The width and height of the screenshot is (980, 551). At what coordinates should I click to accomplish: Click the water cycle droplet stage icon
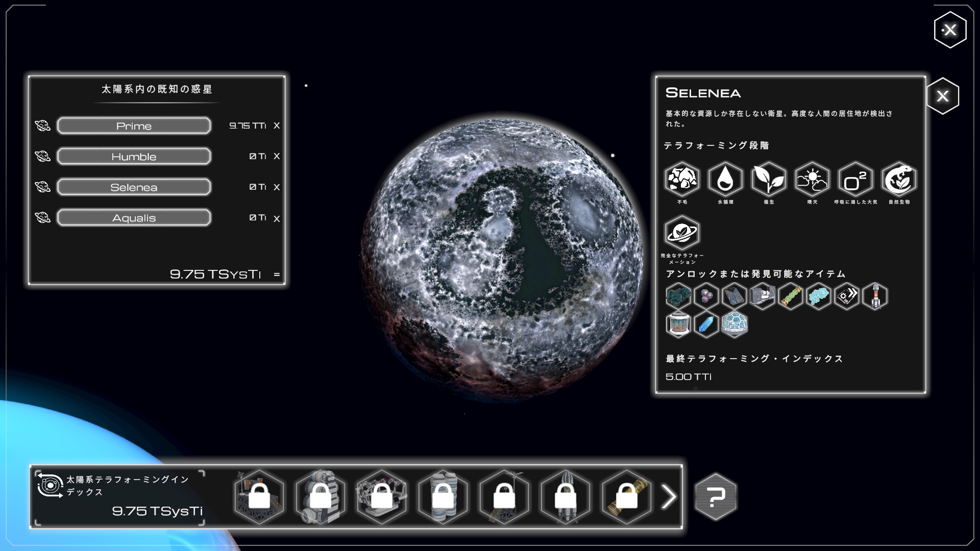[725, 180]
